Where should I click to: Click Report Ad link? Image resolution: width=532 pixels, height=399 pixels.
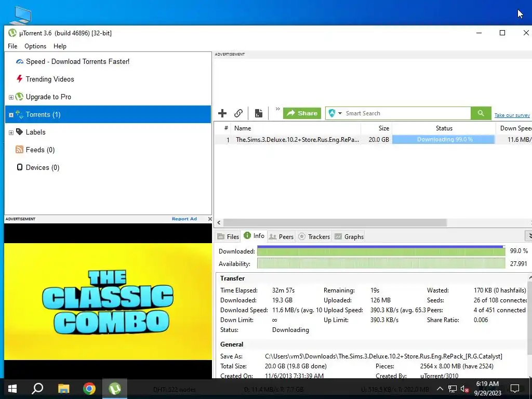coord(184,219)
